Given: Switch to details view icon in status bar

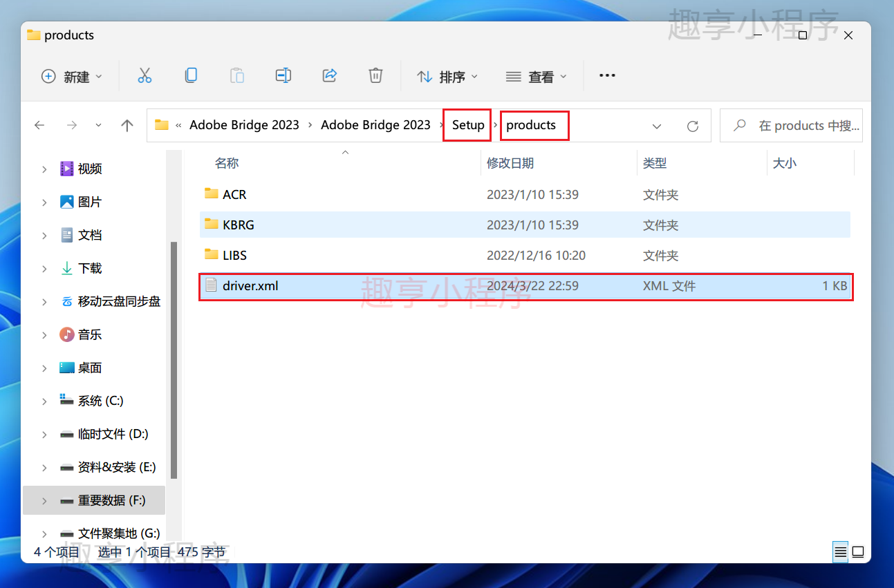Looking at the screenshot, I should click(x=840, y=552).
